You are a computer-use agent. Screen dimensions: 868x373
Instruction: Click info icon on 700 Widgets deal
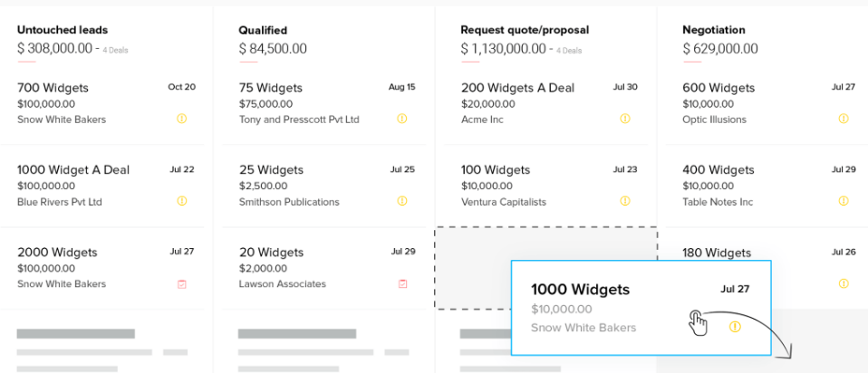coord(181,119)
